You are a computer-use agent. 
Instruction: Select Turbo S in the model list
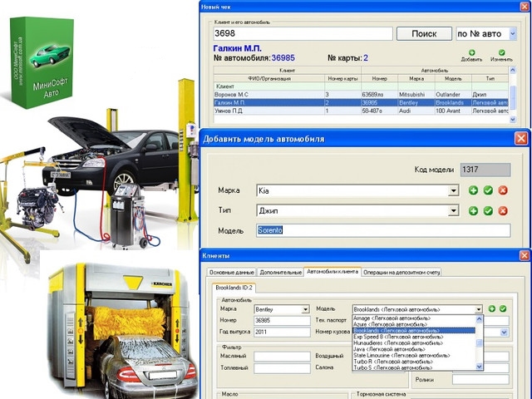tap(414, 367)
